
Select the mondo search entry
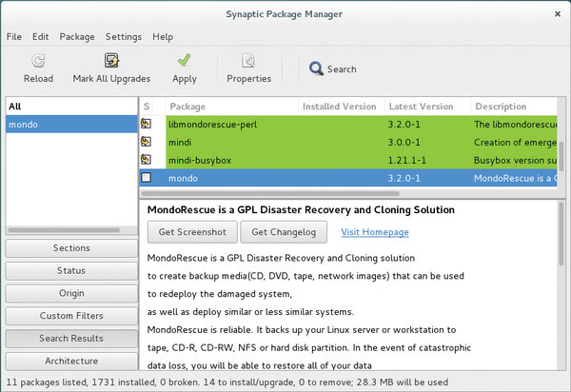(x=71, y=124)
